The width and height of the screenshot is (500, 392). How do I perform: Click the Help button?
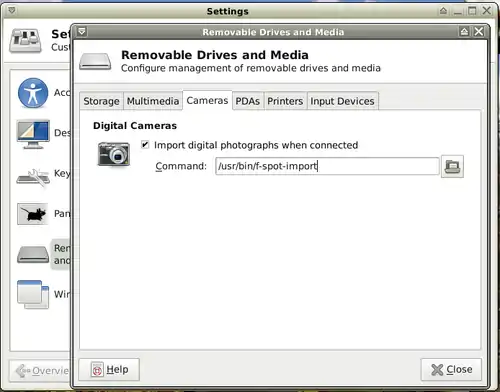click(109, 369)
